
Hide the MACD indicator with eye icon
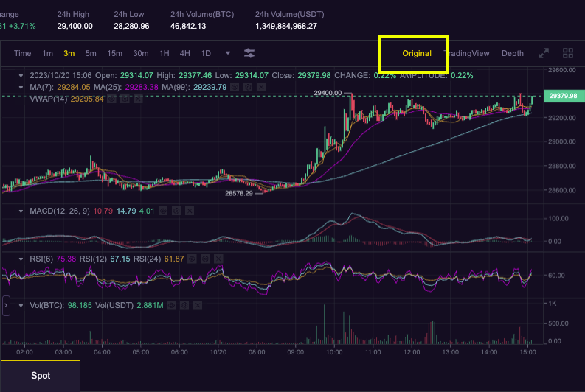[163, 211]
